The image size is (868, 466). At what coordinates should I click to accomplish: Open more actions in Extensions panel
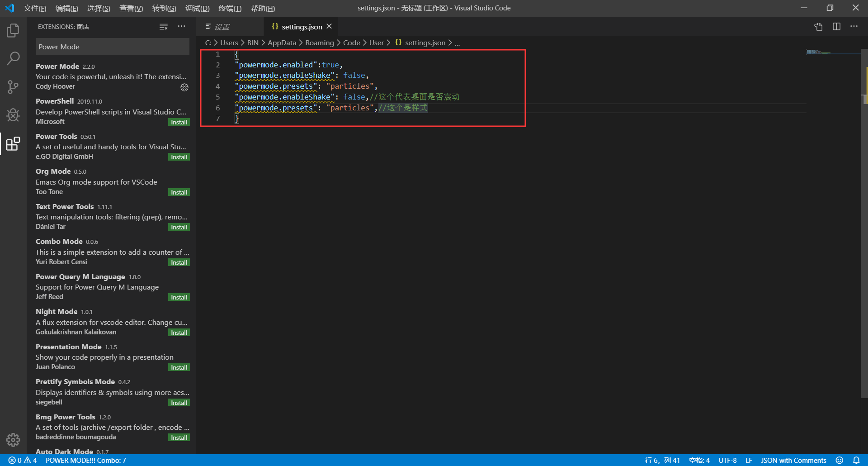point(181,26)
